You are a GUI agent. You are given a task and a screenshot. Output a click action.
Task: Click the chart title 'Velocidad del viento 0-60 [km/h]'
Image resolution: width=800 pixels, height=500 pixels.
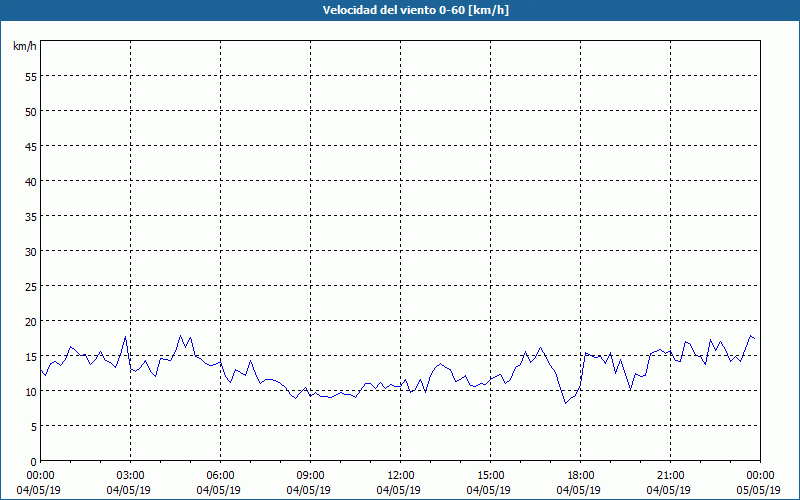tap(415, 10)
